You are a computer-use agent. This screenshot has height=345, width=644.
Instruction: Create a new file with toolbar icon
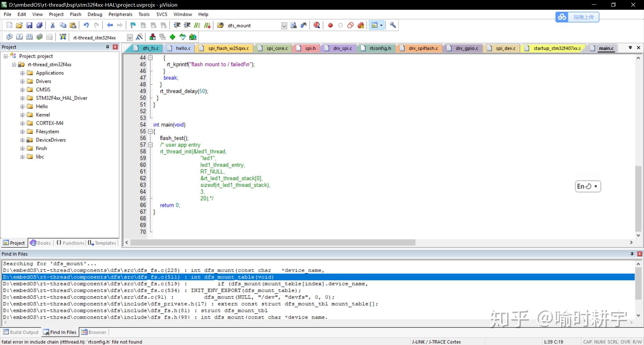click(9, 25)
